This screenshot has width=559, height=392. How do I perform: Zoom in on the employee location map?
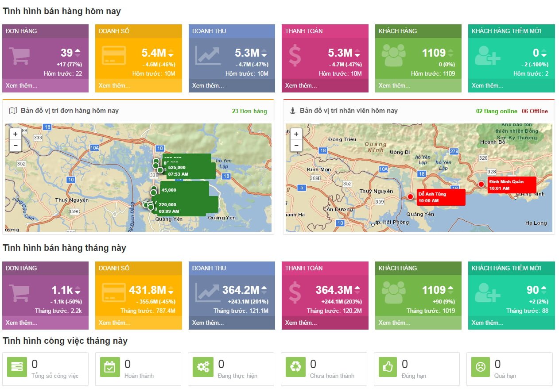point(296,134)
